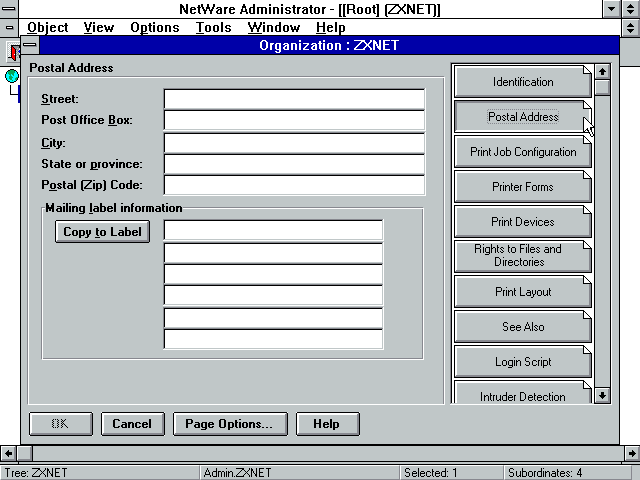
Task: Open the Object menu
Action: click(x=48, y=27)
